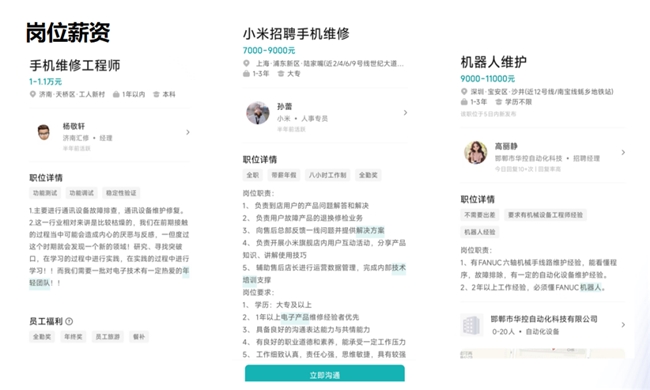Viewport: 650px width, 390px height.
Task: Click the 员工福利 section heading
Action: pos(46,321)
